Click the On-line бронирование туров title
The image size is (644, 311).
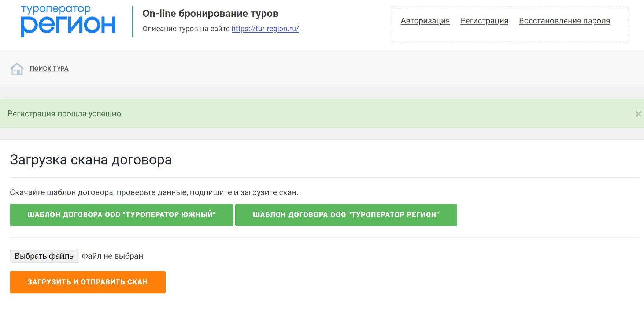pyautogui.click(x=210, y=14)
